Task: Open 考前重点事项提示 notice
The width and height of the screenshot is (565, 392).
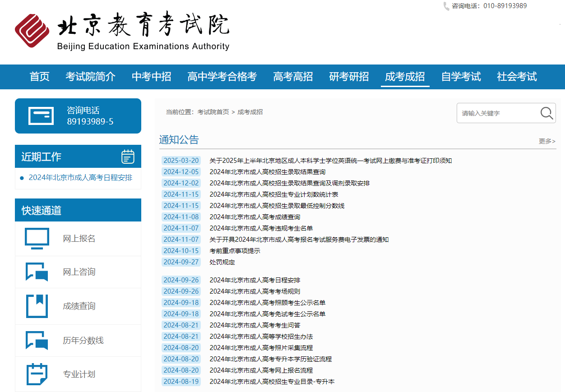Action: (x=235, y=251)
